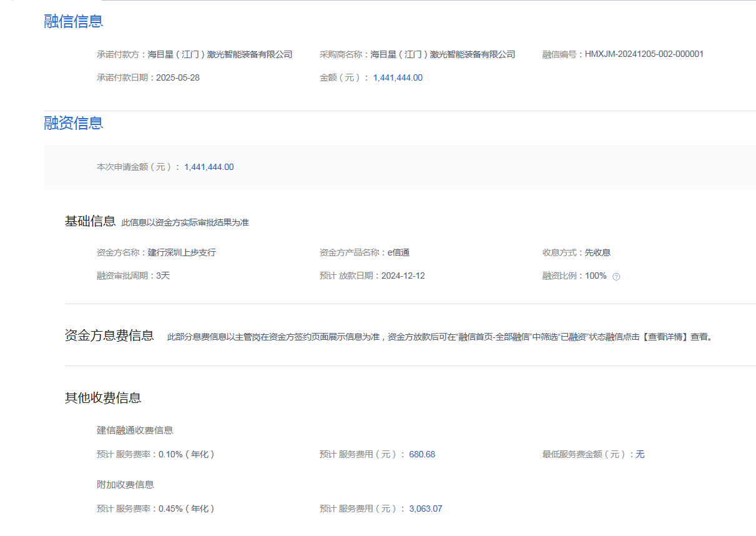
Task: Click the 承诺付款日期 2025-05-28 value
Action: [178, 77]
